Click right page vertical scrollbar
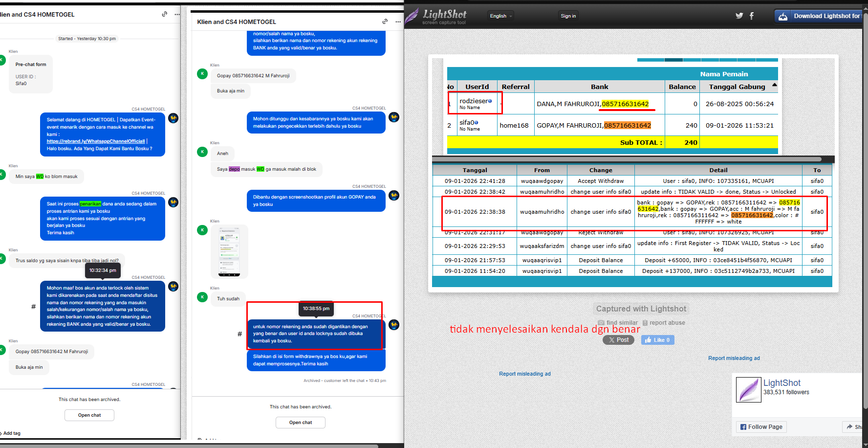 click(865, 210)
